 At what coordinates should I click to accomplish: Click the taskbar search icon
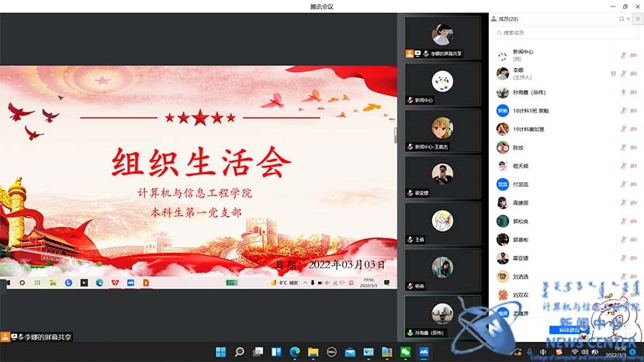[239, 352]
